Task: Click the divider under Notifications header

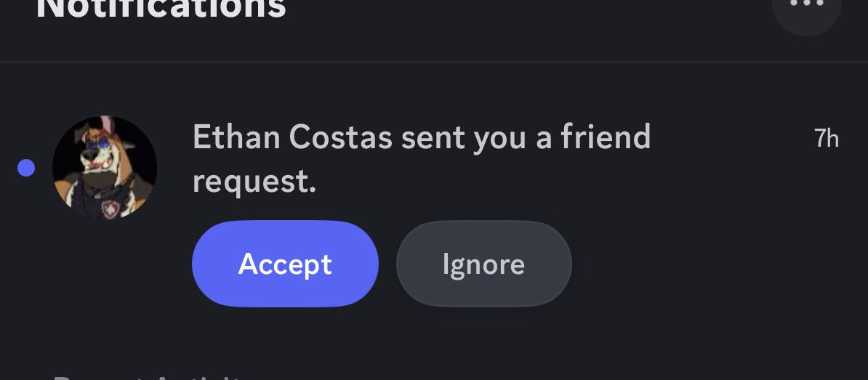Action: click(434, 62)
